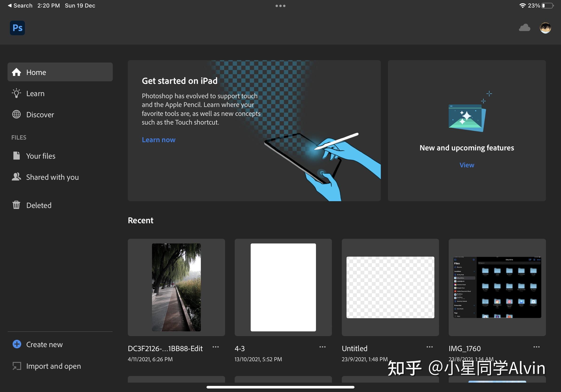This screenshot has width=561, height=392.
Task: Select the Home tab in sidebar
Action: point(60,72)
